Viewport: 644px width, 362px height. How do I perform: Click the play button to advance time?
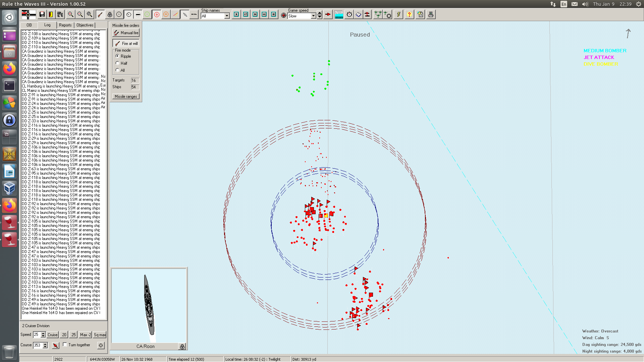[x=236, y=14]
